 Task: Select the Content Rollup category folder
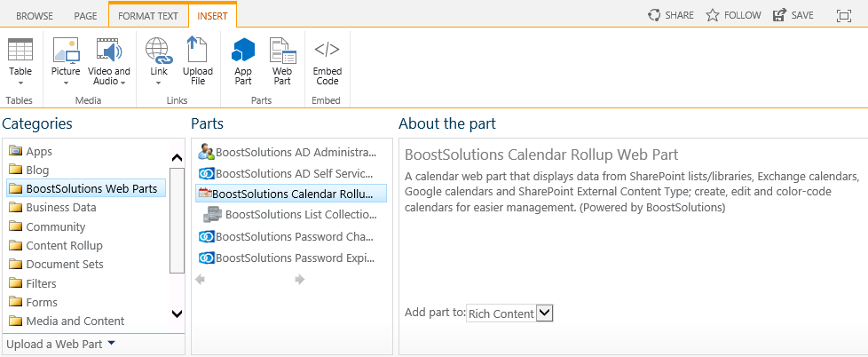click(56, 245)
